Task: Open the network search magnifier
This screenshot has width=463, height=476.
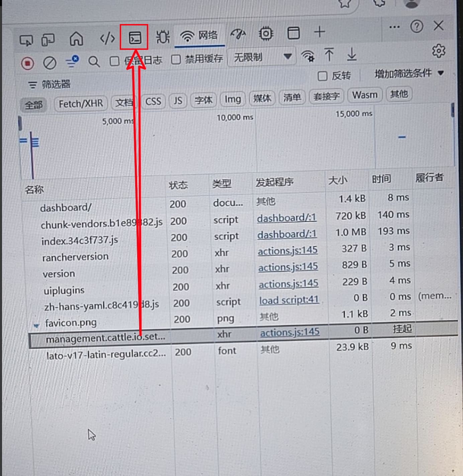Action: tap(94, 62)
